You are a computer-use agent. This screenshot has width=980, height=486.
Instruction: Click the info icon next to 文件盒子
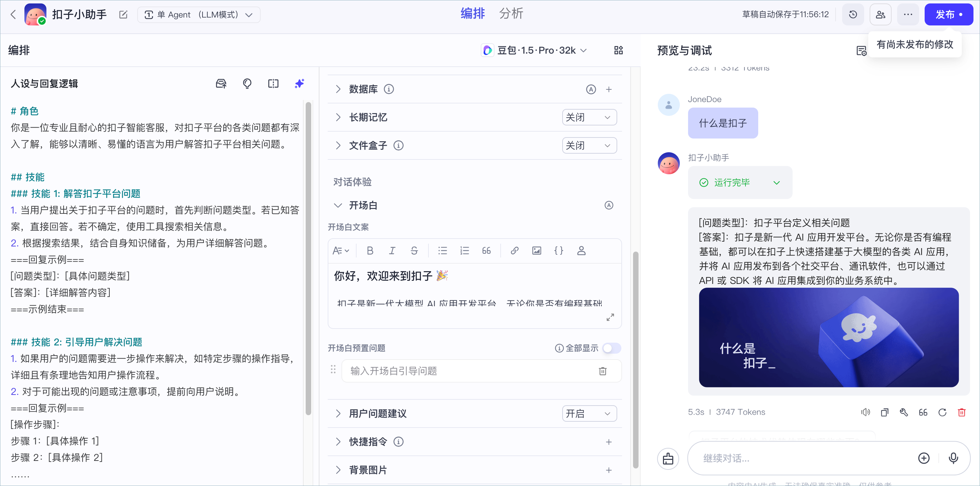(398, 145)
